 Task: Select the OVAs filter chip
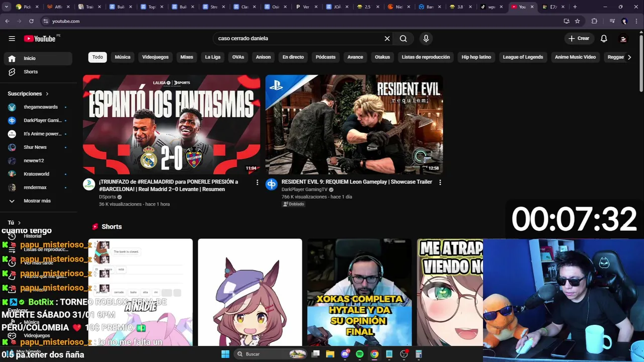click(238, 57)
